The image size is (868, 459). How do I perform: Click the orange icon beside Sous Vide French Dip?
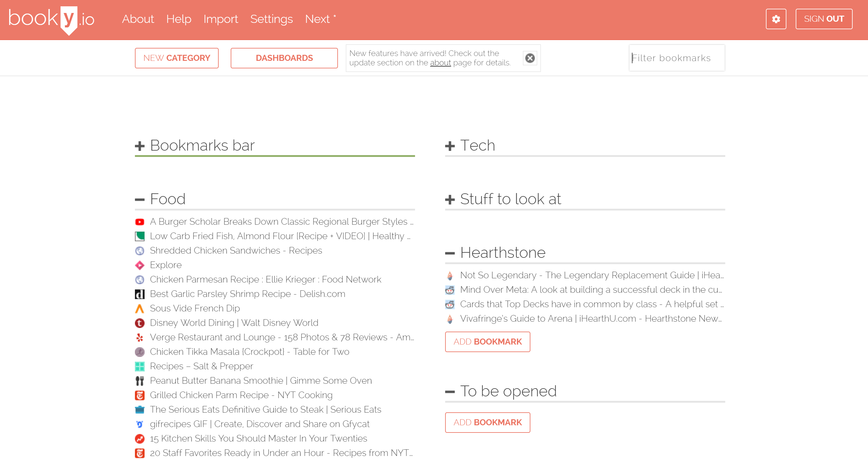139,309
